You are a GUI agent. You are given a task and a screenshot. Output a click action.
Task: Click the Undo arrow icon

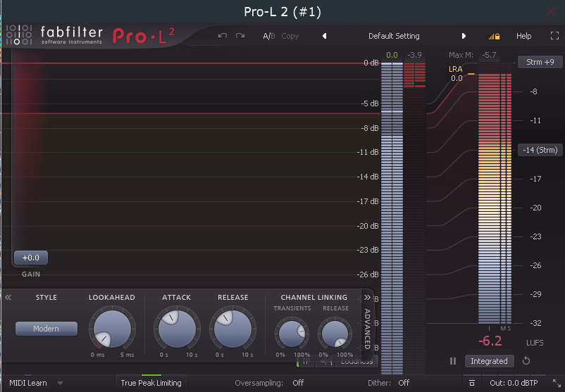click(223, 36)
